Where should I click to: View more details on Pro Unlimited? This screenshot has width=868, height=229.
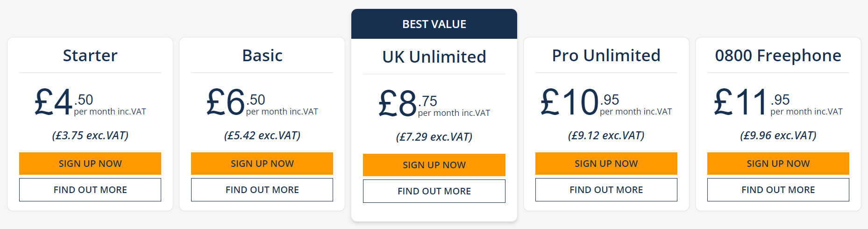pos(606,190)
